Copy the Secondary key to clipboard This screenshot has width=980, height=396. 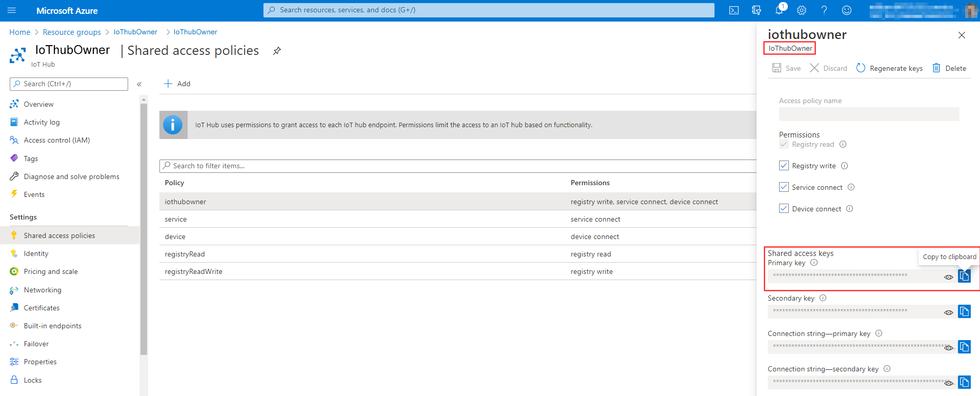click(x=964, y=311)
